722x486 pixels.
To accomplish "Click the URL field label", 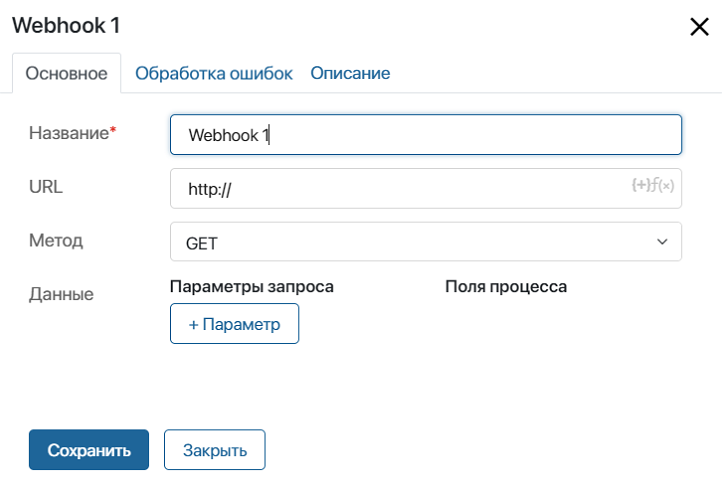I will [x=46, y=187].
